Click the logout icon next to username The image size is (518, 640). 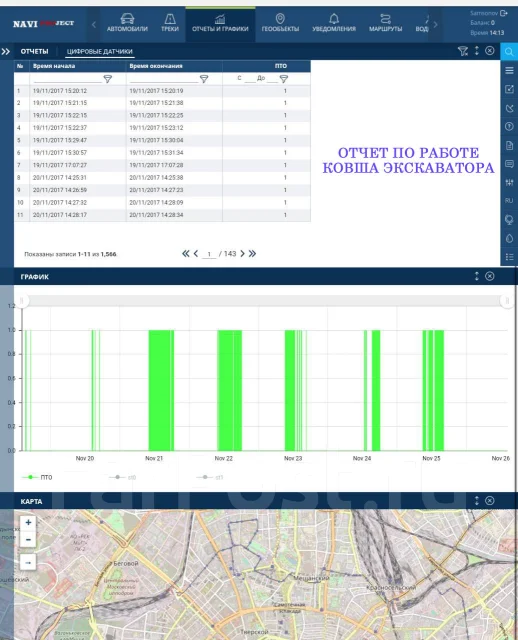[504, 13]
